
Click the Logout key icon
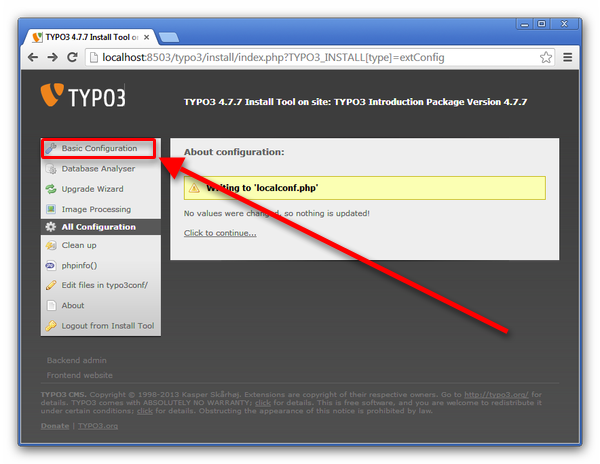51,326
